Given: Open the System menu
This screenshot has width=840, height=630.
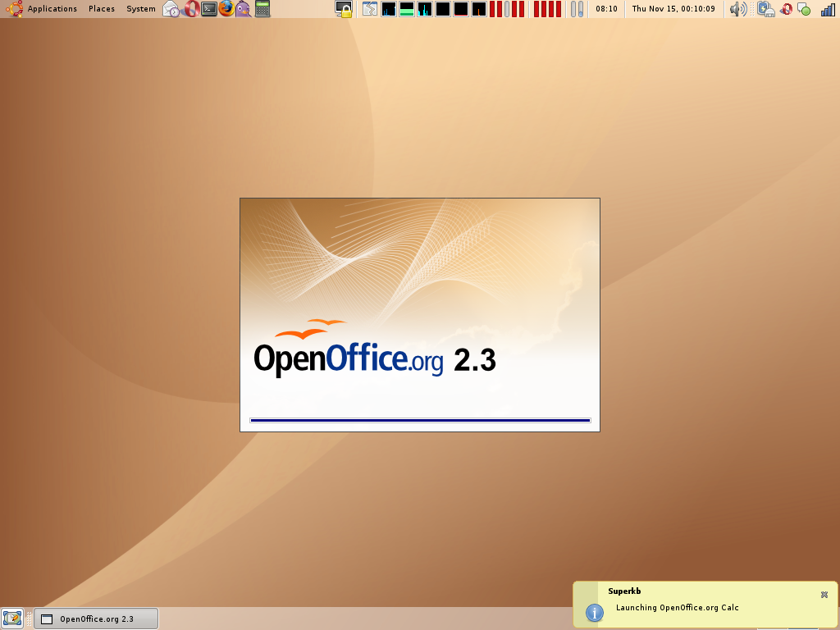Looking at the screenshot, I should [140, 9].
